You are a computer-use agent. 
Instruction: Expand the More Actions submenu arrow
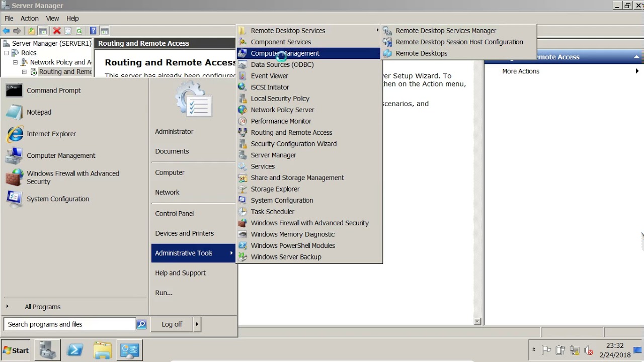coord(637,71)
